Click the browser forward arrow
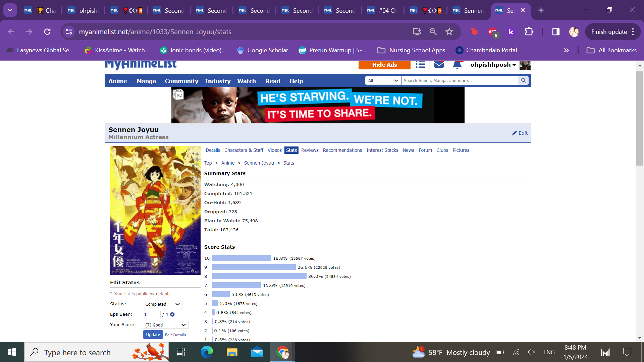The height and width of the screenshot is (362, 644). pyautogui.click(x=29, y=32)
